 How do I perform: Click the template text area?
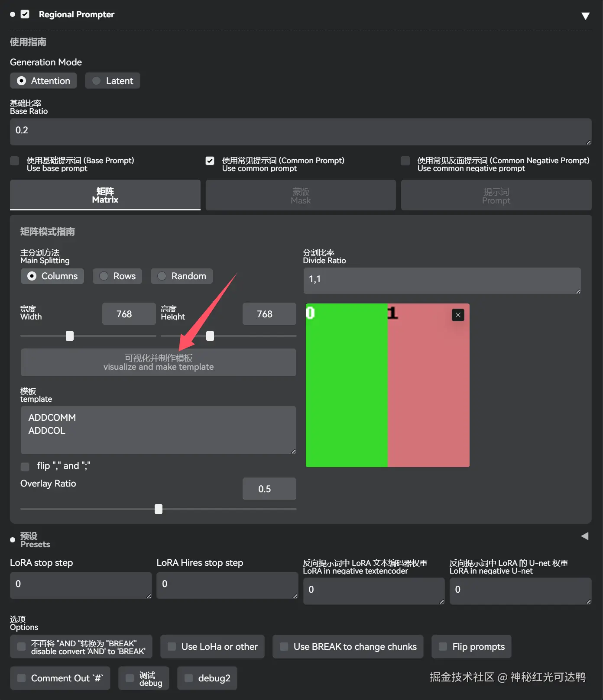(159, 430)
